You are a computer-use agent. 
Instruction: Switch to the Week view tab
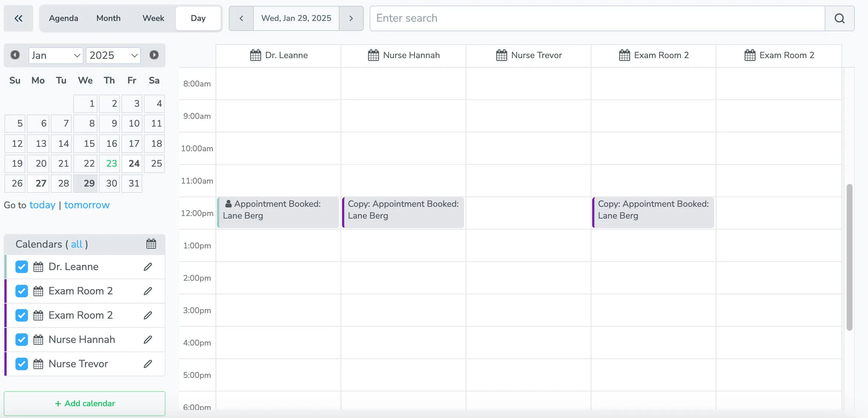tap(153, 18)
